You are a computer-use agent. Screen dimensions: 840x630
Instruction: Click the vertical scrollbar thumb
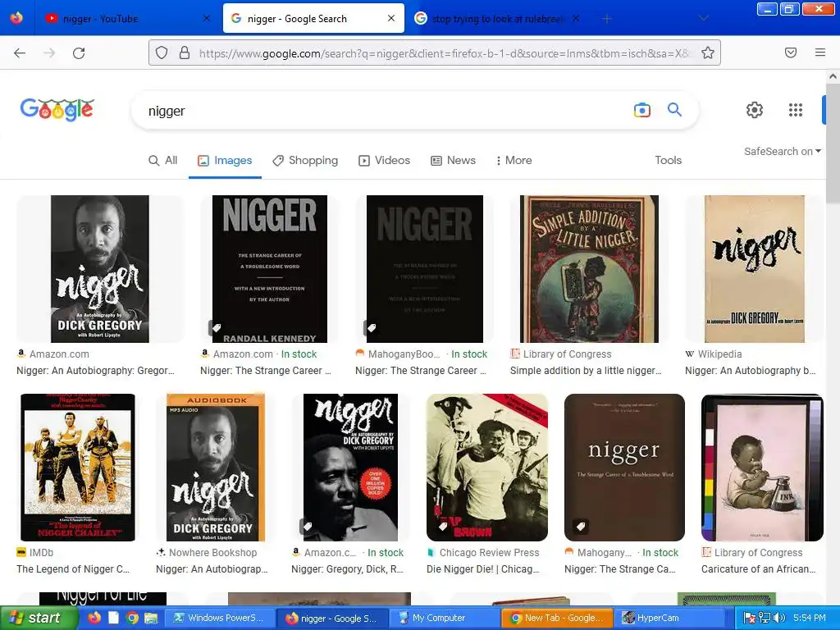tap(833, 144)
